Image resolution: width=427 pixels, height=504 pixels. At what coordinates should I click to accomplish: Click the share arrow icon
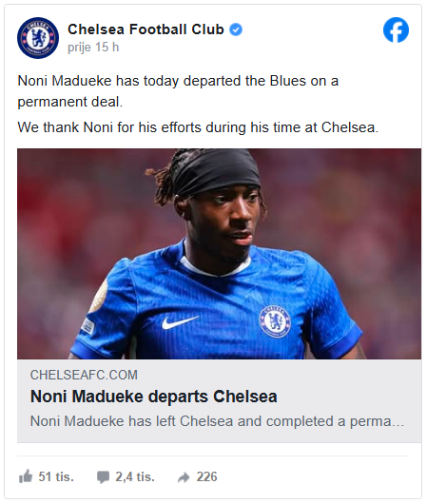[184, 477]
